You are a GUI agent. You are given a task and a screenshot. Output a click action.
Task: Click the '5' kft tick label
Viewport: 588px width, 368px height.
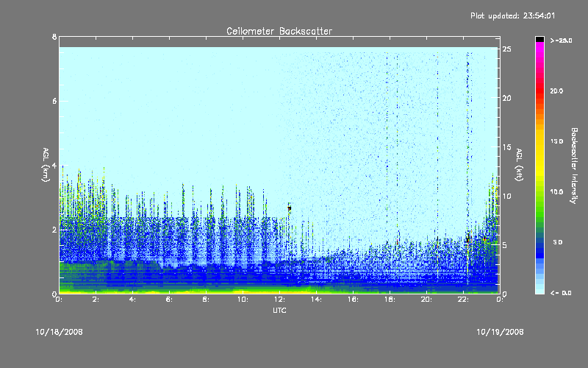coord(505,245)
